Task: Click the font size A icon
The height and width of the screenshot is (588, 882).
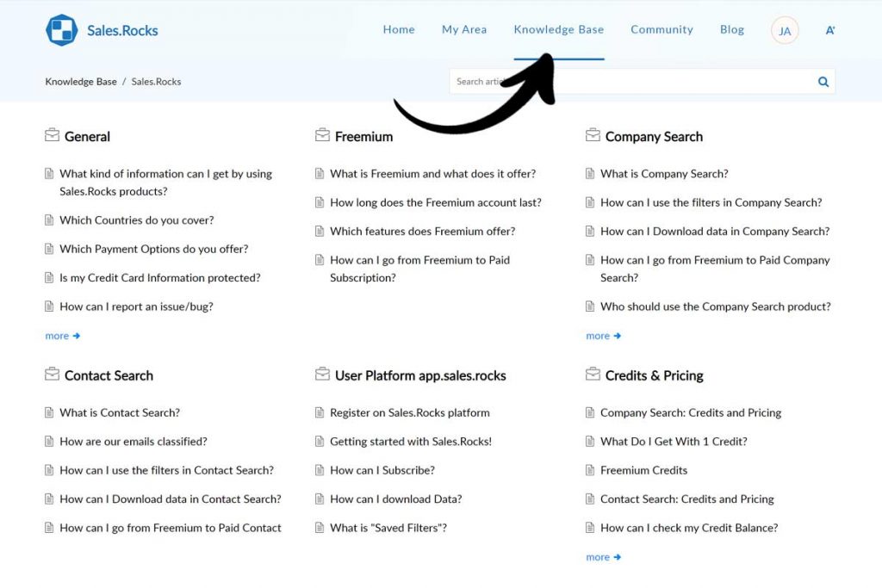Action: (x=830, y=30)
